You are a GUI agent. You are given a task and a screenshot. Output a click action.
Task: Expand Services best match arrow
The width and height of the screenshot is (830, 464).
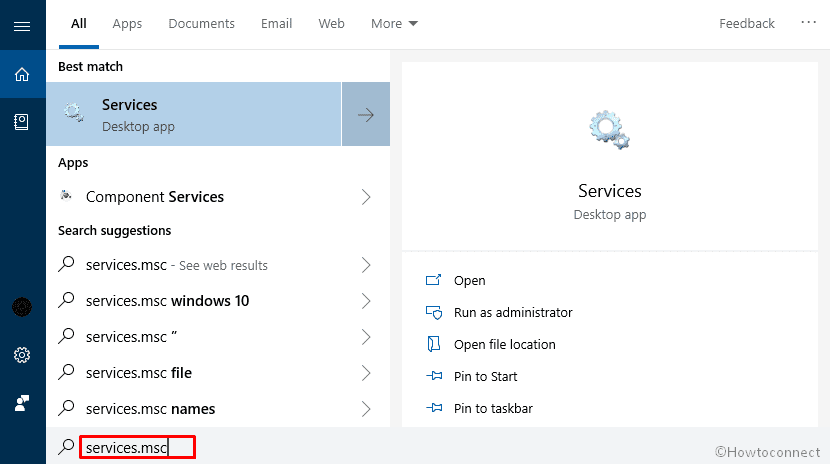[x=366, y=114]
